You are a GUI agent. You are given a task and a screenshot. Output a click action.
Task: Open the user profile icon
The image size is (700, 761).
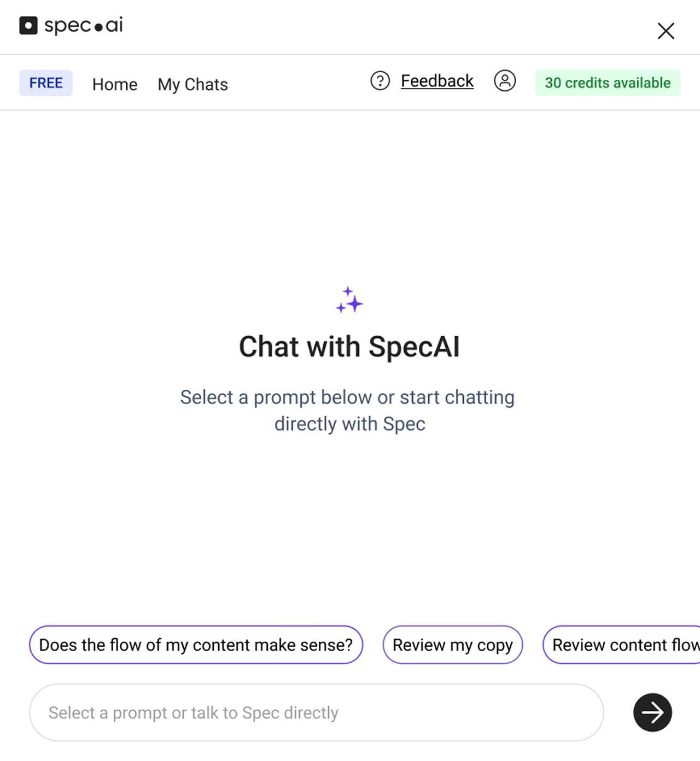[x=505, y=81]
